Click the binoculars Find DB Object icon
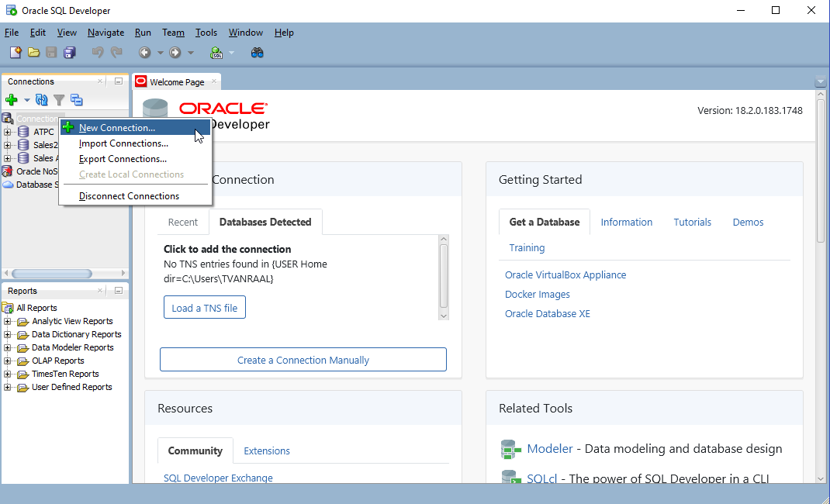830x504 pixels. pyautogui.click(x=258, y=53)
